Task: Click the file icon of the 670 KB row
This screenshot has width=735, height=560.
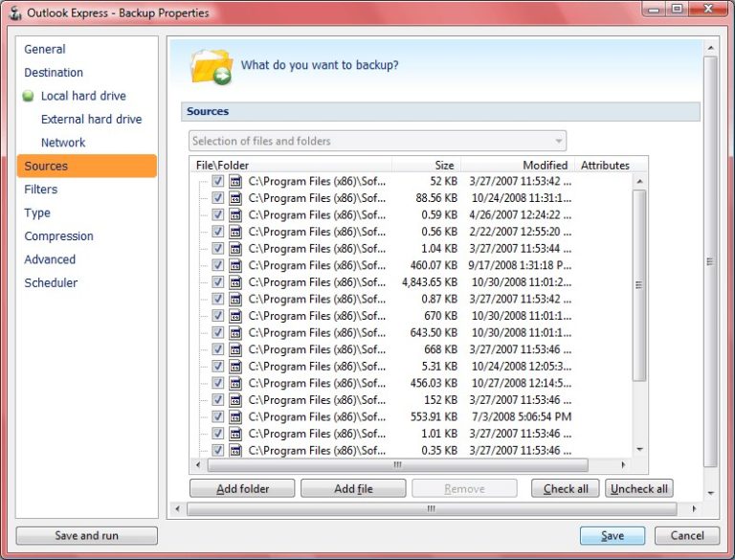Action: coord(235,316)
